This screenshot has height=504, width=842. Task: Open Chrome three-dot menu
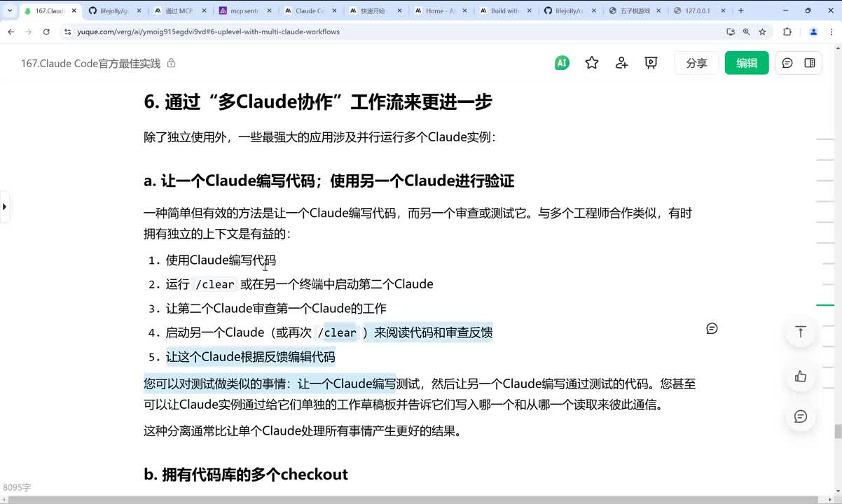pyautogui.click(x=831, y=31)
